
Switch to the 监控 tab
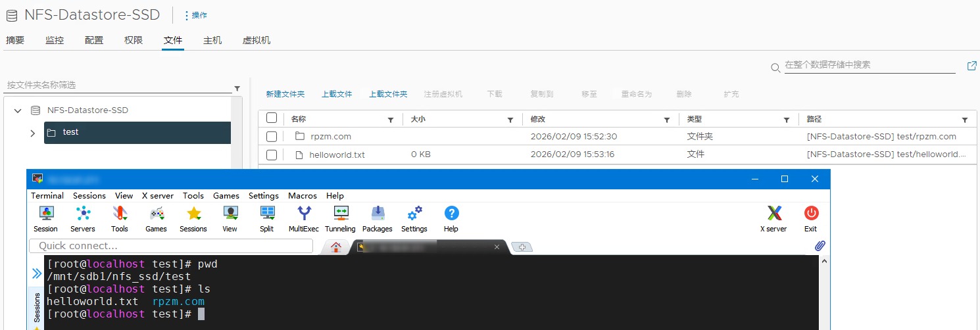(x=55, y=40)
